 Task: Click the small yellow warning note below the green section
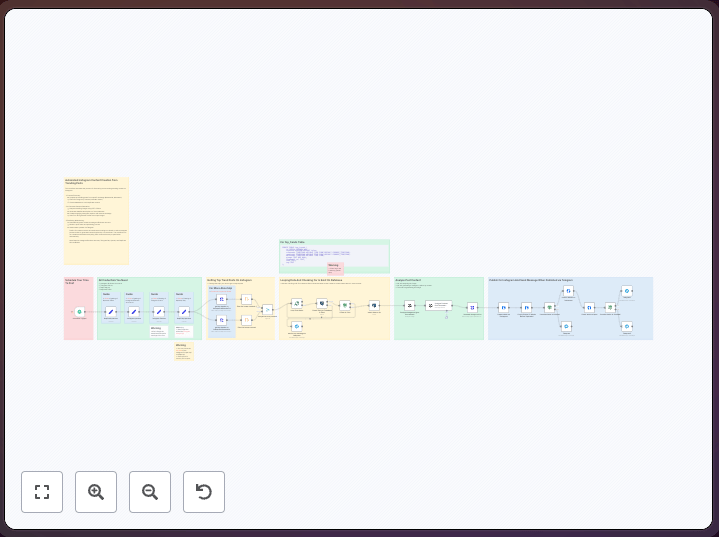tap(184, 352)
